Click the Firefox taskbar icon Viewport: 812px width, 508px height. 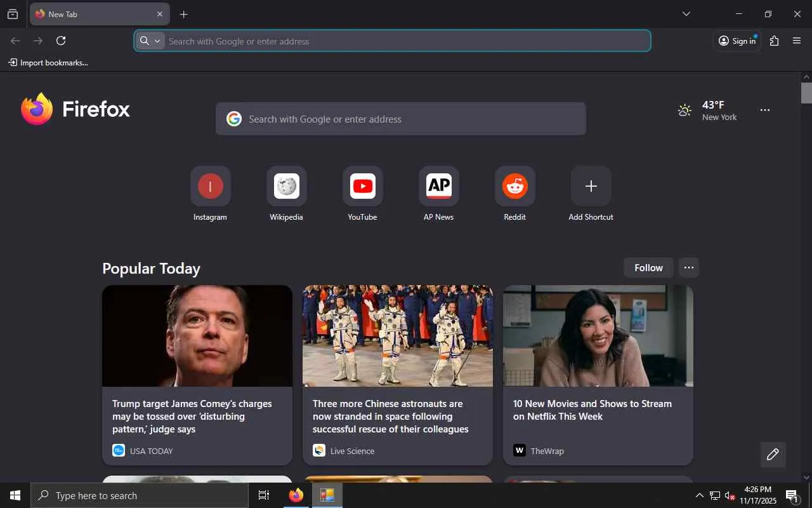tap(296, 495)
